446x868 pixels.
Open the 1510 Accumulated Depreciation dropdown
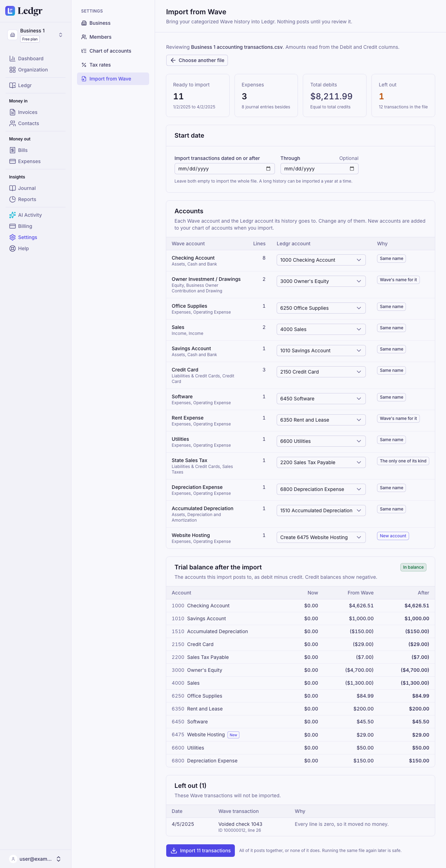point(321,510)
